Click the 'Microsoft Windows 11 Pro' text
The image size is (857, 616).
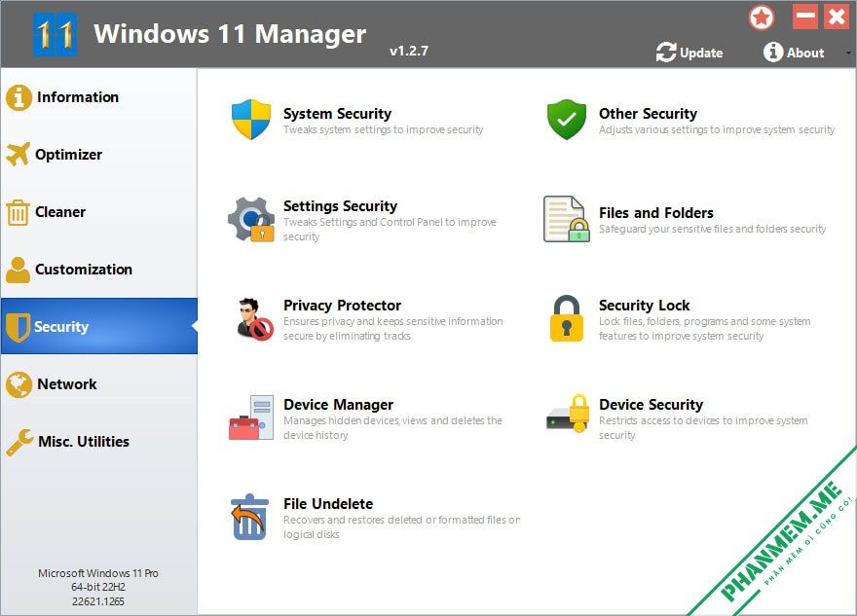pyautogui.click(x=98, y=573)
